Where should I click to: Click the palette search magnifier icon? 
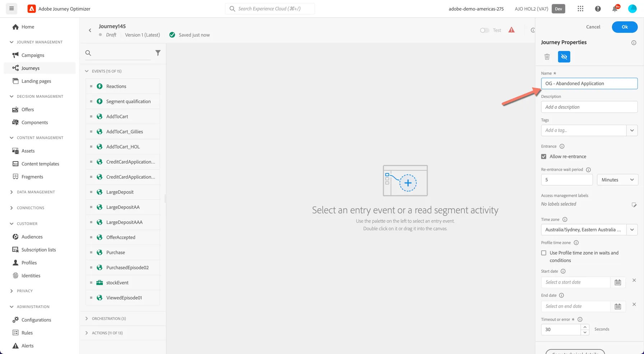click(x=88, y=53)
